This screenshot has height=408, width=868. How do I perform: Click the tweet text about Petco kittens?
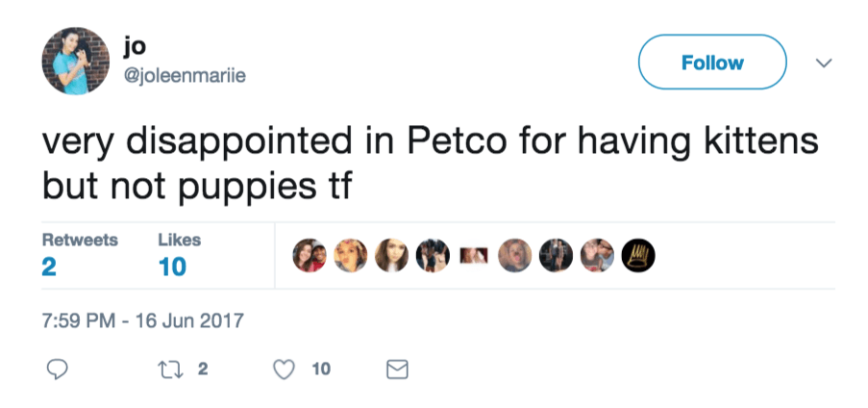click(428, 163)
